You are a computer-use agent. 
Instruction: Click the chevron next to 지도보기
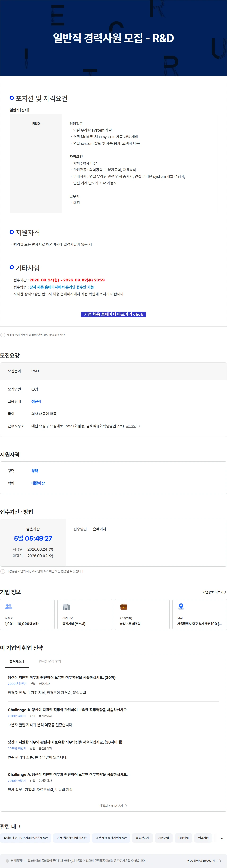tap(139, 426)
